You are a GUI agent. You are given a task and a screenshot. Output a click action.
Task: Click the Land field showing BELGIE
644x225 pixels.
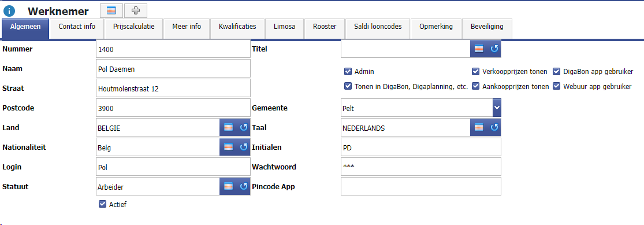(x=158, y=128)
